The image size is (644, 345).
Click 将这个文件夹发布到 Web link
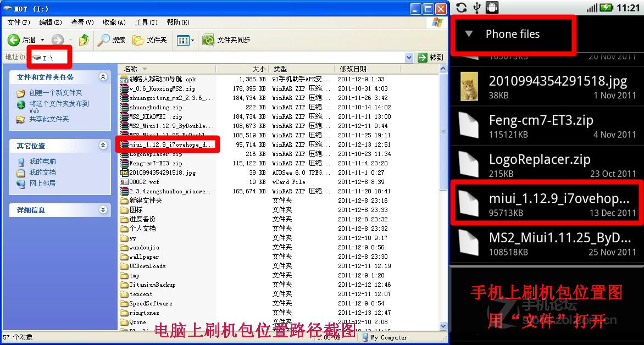coord(59,107)
